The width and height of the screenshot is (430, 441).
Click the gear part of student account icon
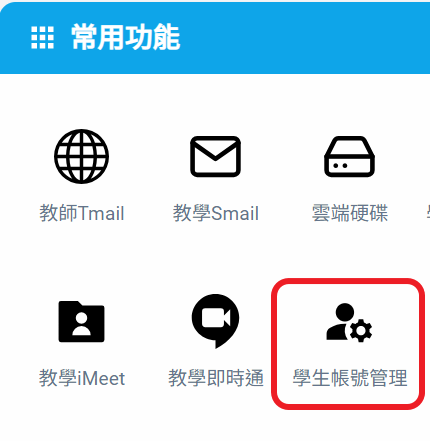coord(361,331)
